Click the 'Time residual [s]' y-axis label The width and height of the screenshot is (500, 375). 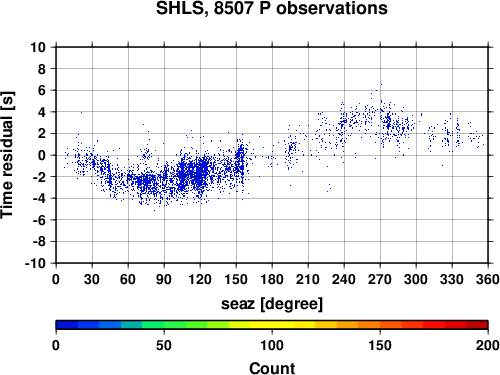point(7,155)
